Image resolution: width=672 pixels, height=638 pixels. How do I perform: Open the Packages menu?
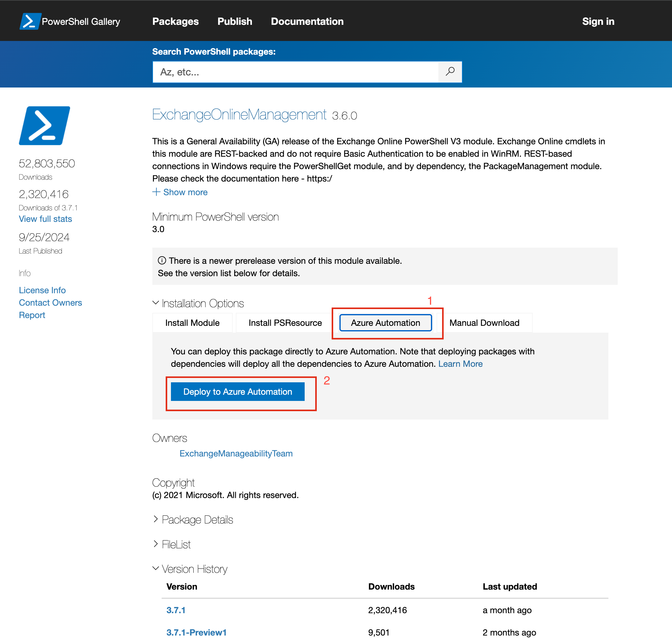click(x=176, y=21)
